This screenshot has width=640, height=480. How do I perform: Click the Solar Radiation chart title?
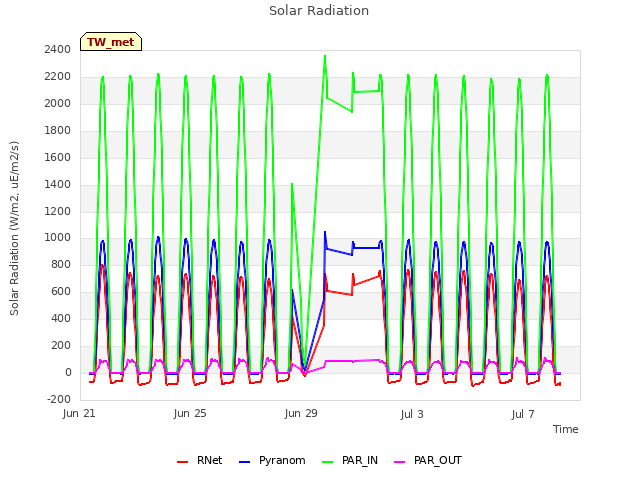319,11
